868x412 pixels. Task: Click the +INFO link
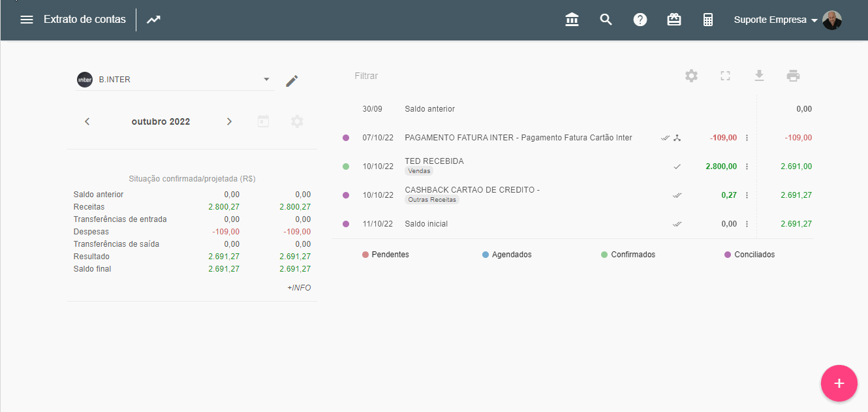[x=299, y=288]
